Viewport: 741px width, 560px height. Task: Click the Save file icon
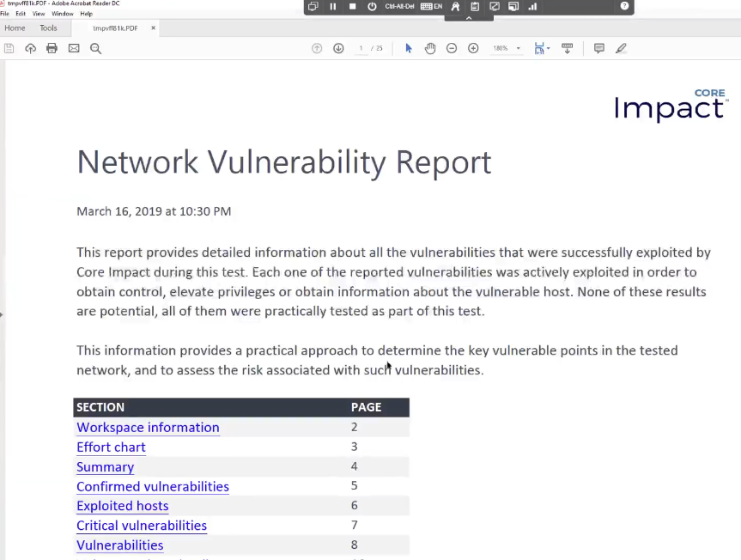[x=9, y=48]
